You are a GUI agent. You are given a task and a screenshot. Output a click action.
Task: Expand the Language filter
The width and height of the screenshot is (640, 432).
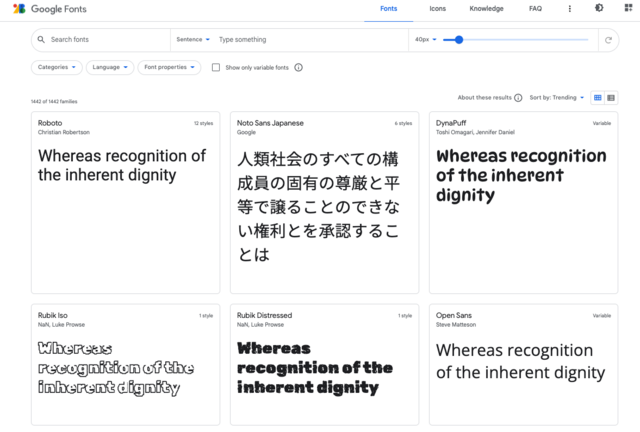coord(110,67)
